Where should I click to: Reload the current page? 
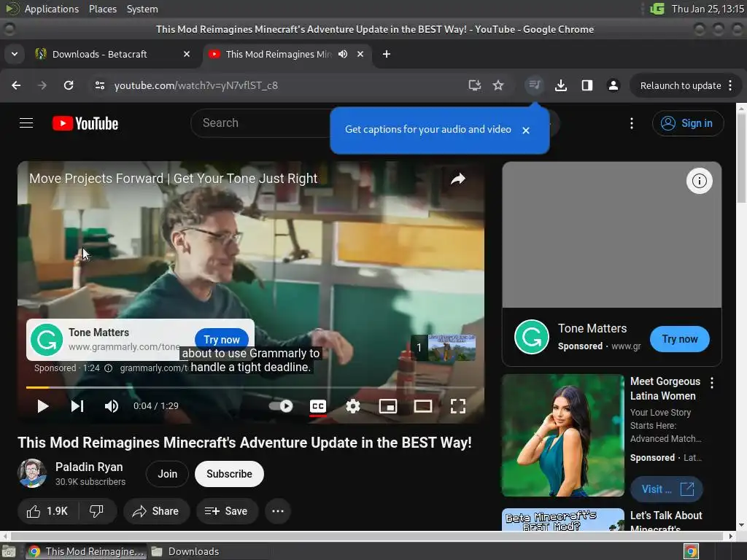coord(69,85)
